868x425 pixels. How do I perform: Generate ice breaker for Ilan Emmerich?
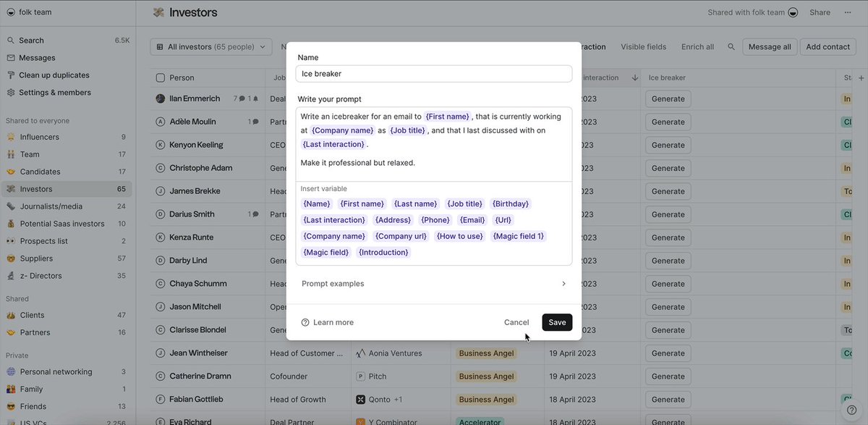668,98
